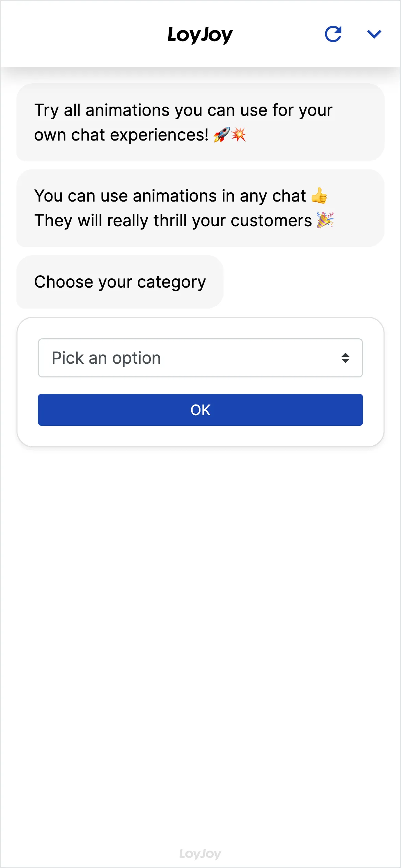Click the restart conversation refresh icon
The width and height of the screenshot is (401, 868).
tap(333, 34)
